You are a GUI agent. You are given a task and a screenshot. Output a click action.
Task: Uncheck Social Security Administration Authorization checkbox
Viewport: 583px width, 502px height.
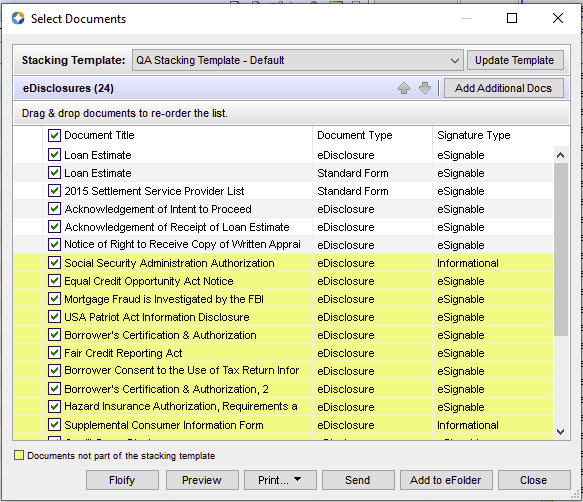(x=54, y=263)
